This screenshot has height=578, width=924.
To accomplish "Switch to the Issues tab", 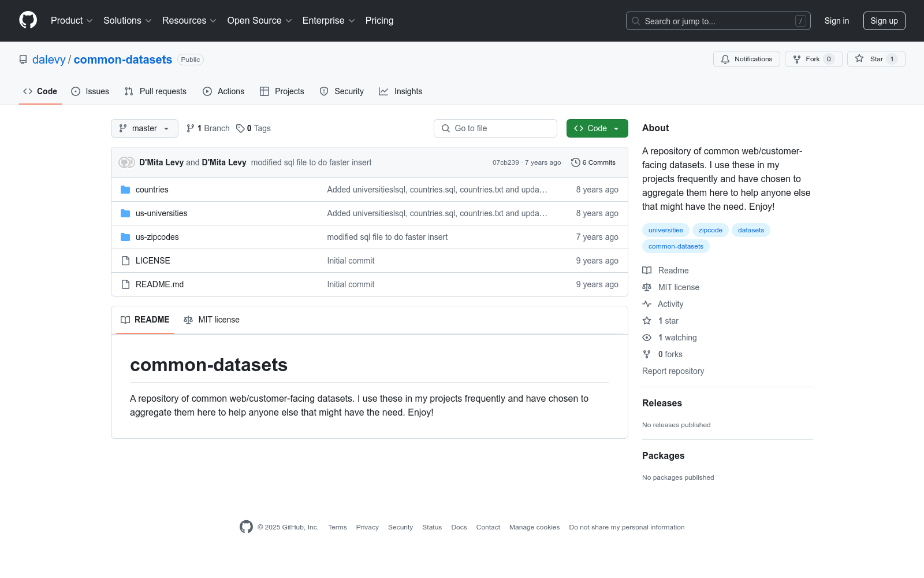I will tap(90, 91).
